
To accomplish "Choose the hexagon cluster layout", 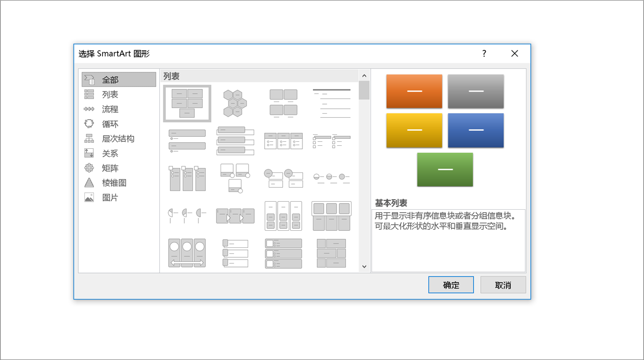I will (x=235, y=103).
